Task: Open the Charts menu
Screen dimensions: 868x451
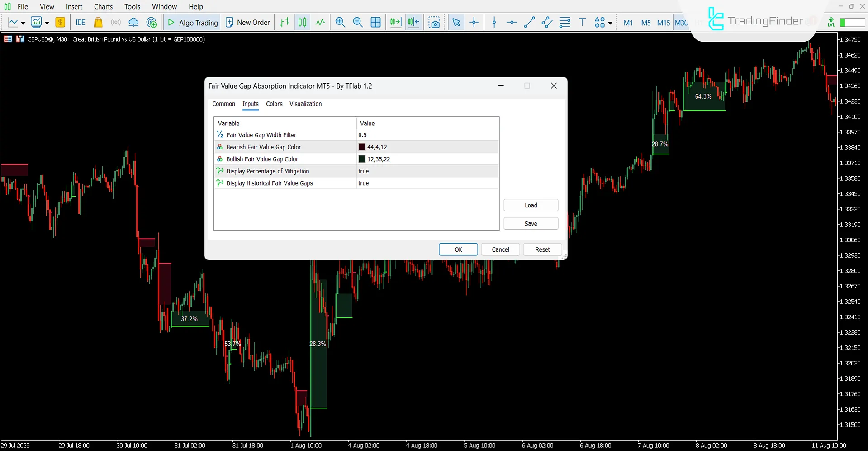Action: (x=103, y=6)
